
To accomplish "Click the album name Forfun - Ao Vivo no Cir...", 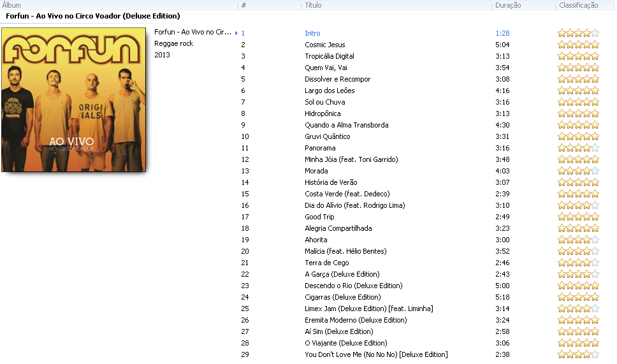I will (192, 33).
